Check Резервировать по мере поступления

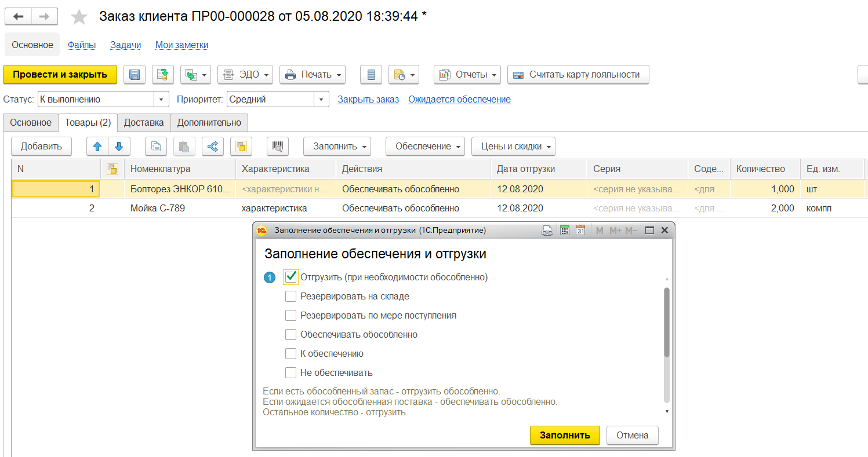pyautogui.click(x=290, y=316)
